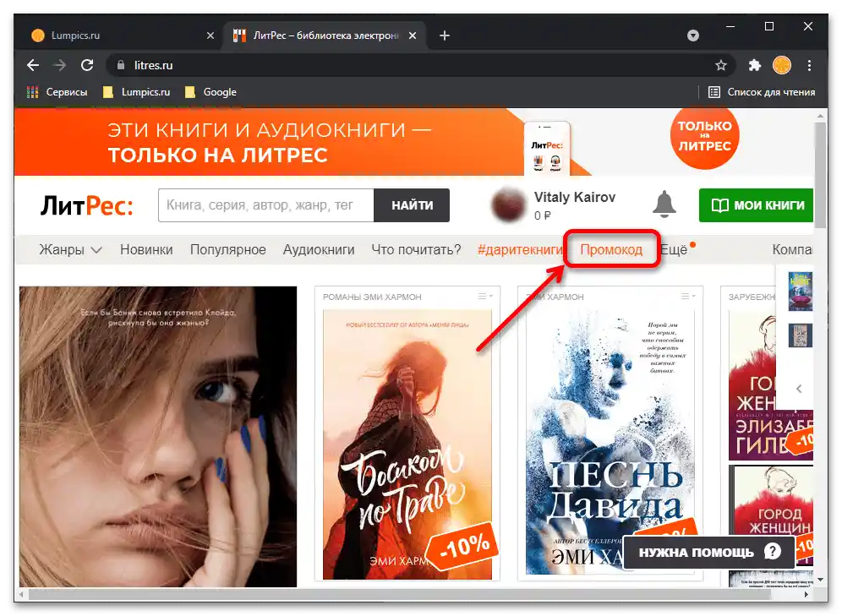The width and height of the screenshot is (842, 616).
Task: Open top small book thumbnail in side panel
Action: point(800,292)
